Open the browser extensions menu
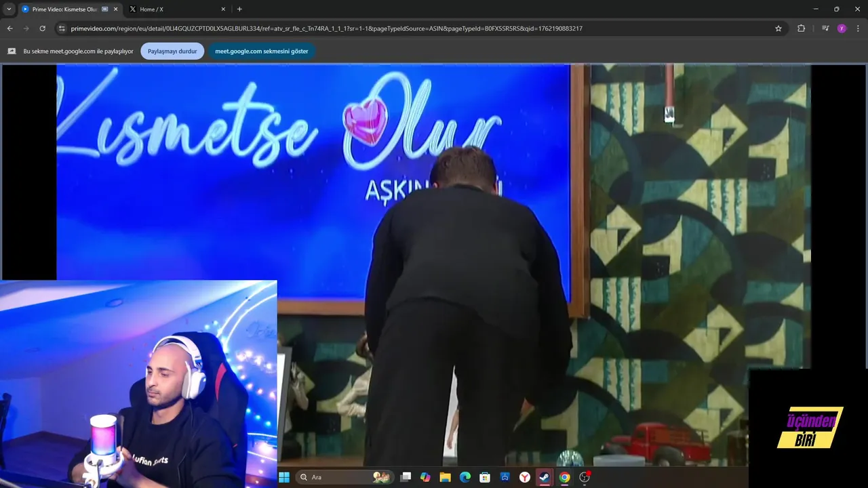Image resolution: width=868 pixels, height=488 pixels. [x=801, y=28]
